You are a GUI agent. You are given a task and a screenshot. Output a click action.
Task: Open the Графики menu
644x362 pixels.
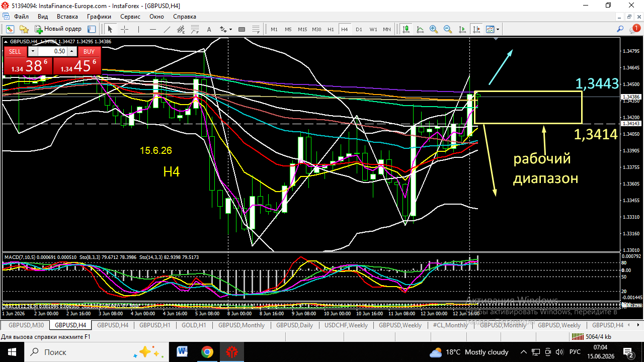99,16
